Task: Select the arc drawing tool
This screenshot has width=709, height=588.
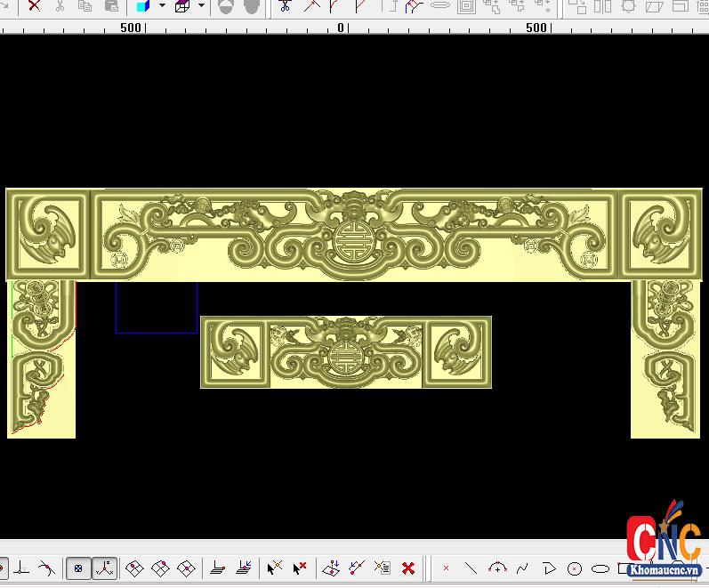Action: [497, 568]
